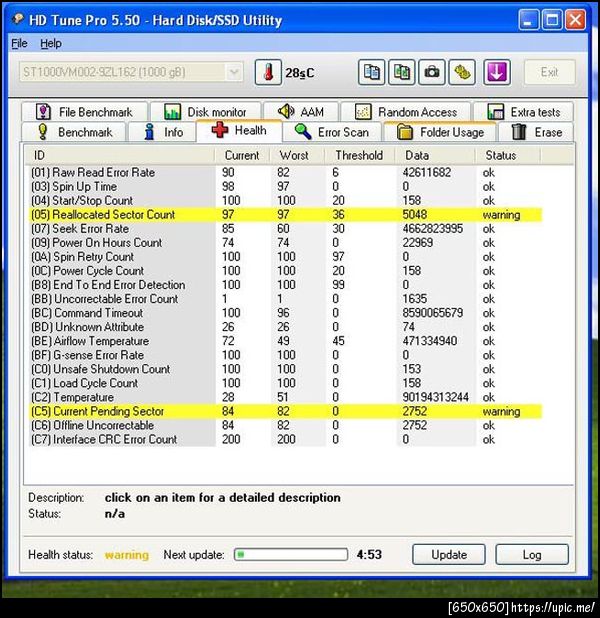Viewport: 600px width, 618px height.
Task: Open the File menu
Action: coord(19,43)
